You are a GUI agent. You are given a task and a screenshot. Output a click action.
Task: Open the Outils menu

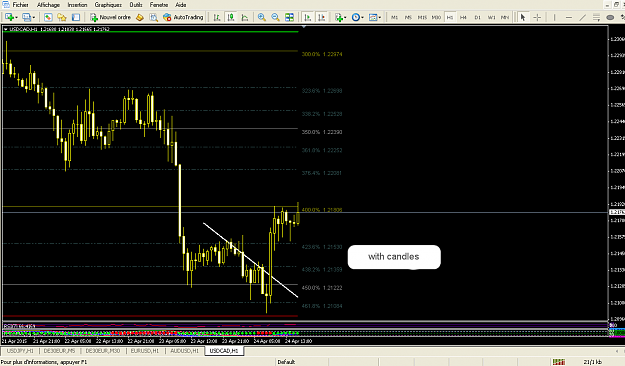tap(136, 5)
